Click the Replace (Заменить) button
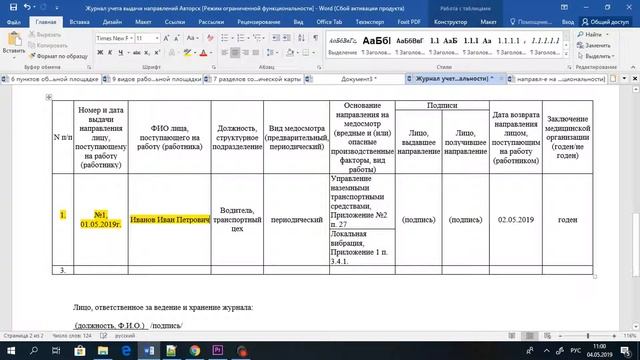Screen dimensions: 640x360 point(594,45)
